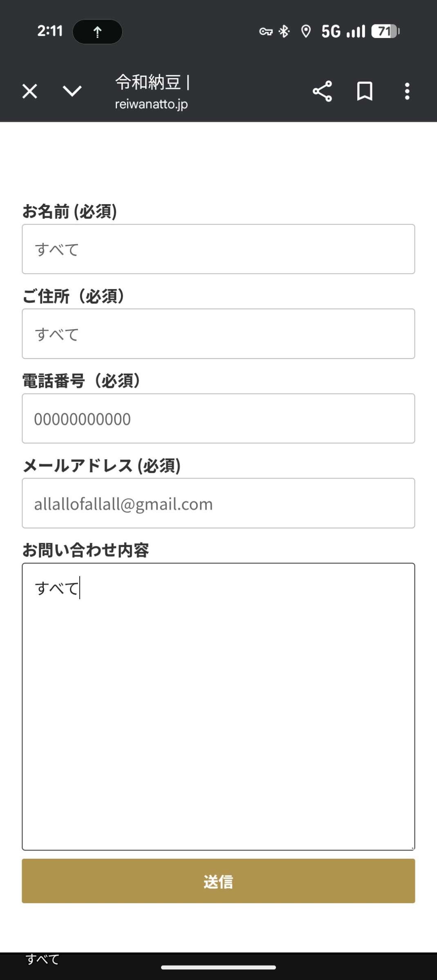
Task: Tap the Bluetooth status icon
Action: tap(284, 31)
